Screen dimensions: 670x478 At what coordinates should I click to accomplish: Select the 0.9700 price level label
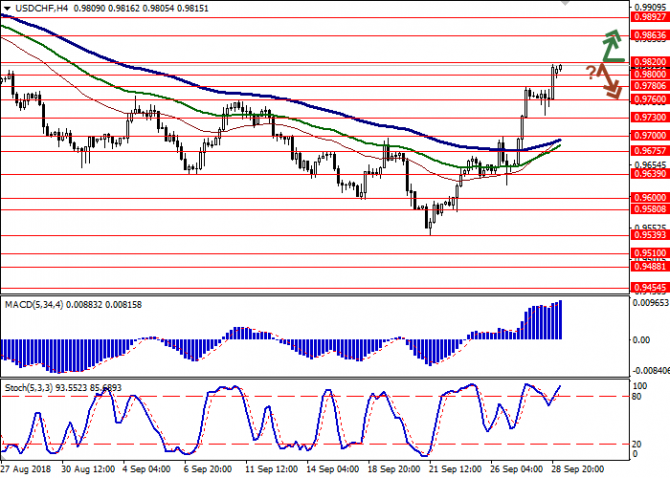647,134
